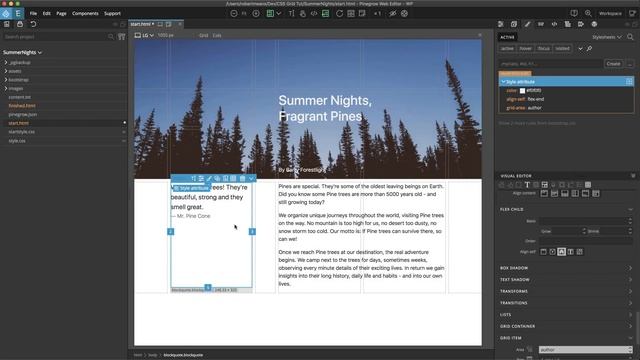Open the Support menu
Viewport: 640px width, 360px height.
(x=112, y=13)
